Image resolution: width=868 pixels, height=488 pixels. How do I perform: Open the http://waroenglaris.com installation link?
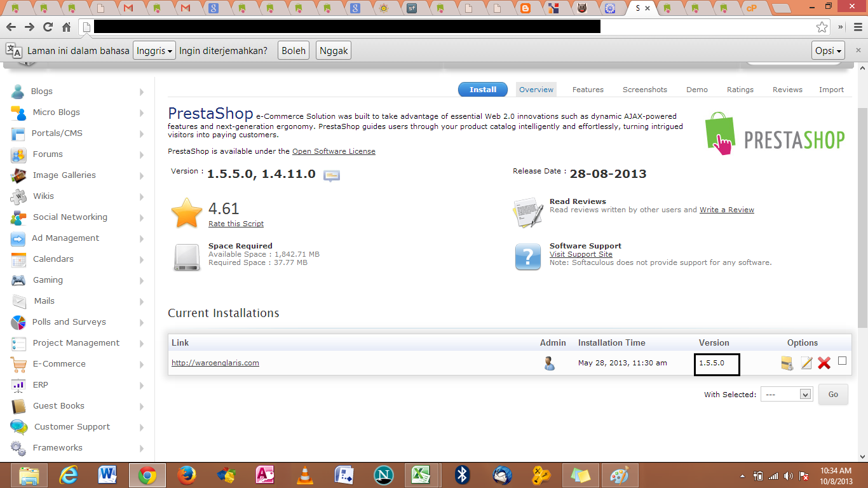pyautogui.click(x=215, y=363)
